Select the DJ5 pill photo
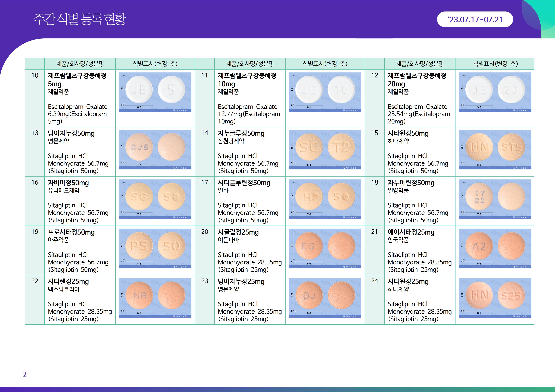This screenshot has width=555, height=392. [x=155, y=150]
